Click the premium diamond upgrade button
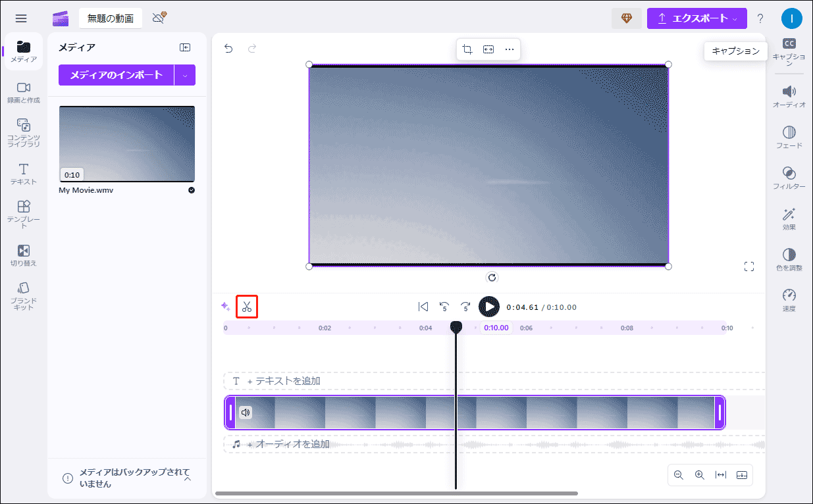This screenshot has height=504, width=813. [627, 18]
